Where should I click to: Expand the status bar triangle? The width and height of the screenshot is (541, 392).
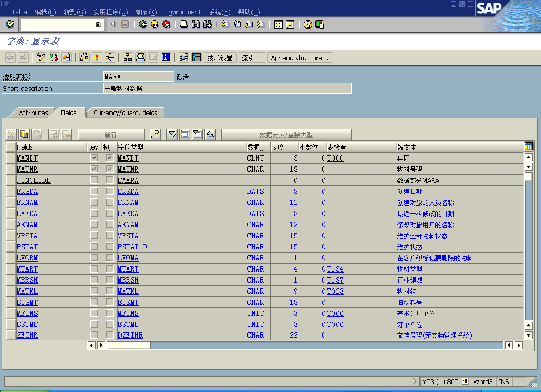tap(414, 381)
